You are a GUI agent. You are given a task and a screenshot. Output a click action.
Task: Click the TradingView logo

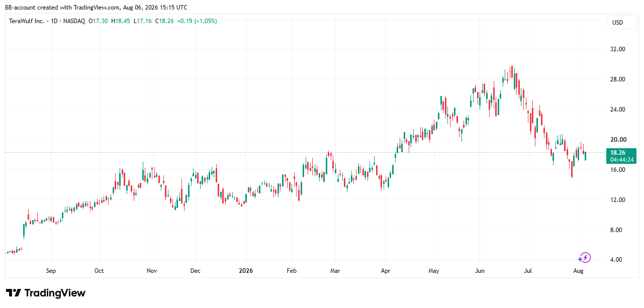(46, 293)
